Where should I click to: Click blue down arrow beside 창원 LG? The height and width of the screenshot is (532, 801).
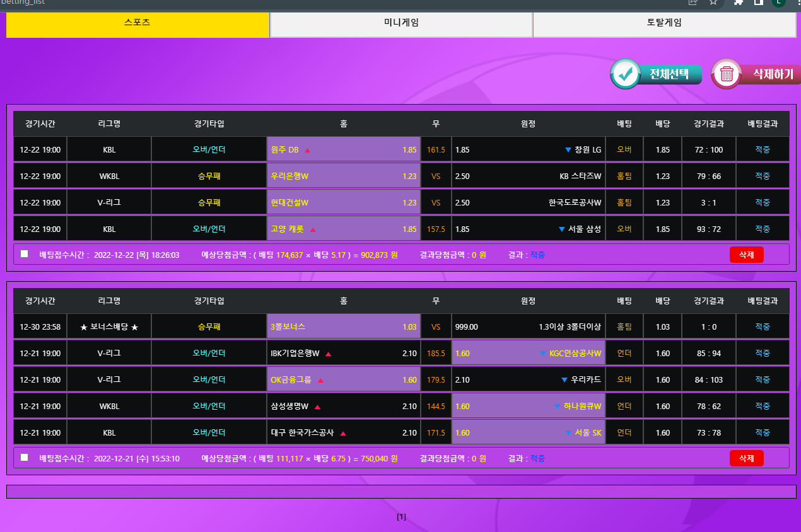[568, 150]
